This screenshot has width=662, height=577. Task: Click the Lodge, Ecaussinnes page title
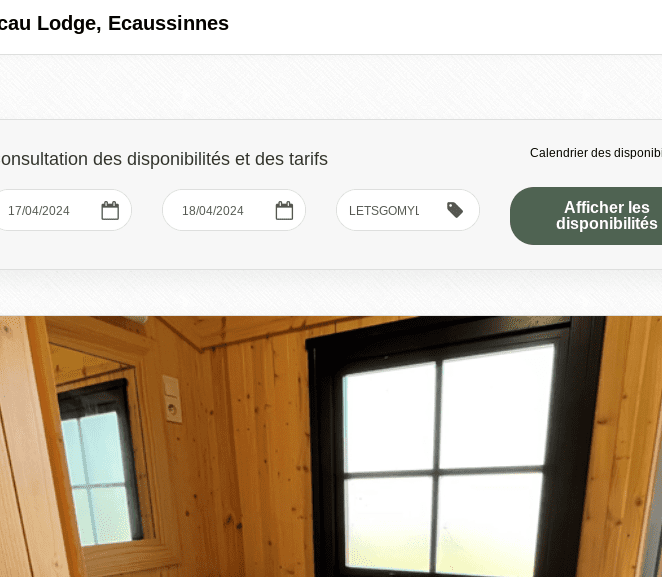pyautogui.click(x=114, y=23)
